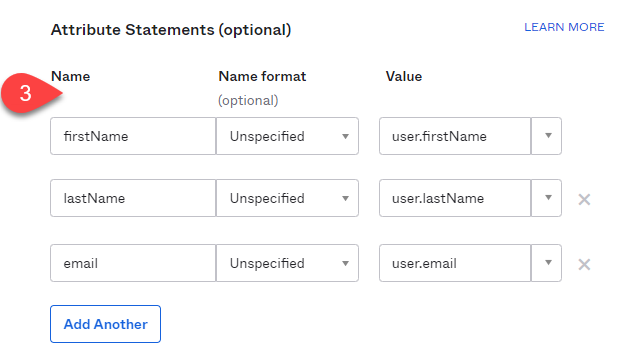Focus the email name field

tap(133, 263)
